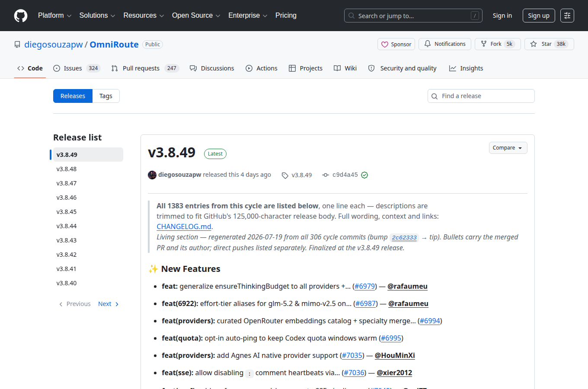Click the Actions play icon
588x389 pixels.
tap(249, 68)
